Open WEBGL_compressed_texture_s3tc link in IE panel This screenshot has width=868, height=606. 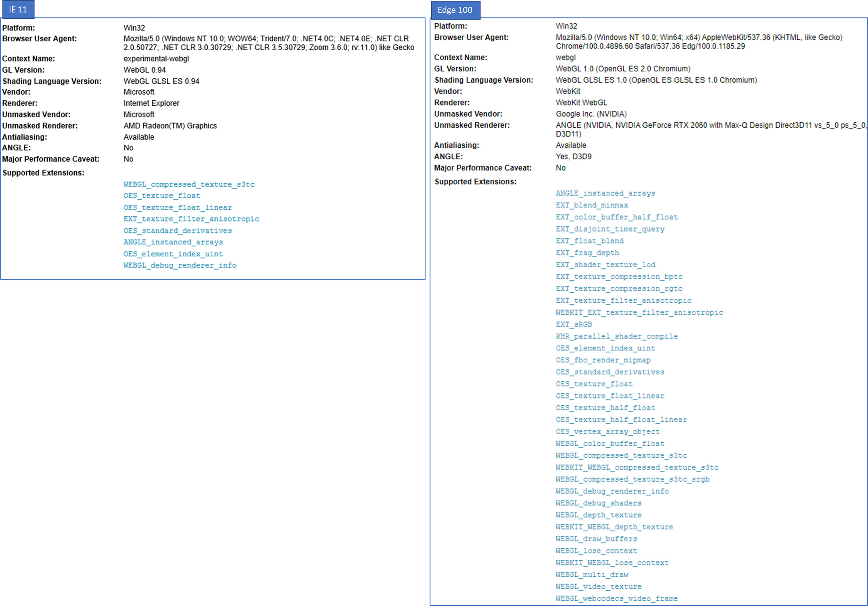189,184
